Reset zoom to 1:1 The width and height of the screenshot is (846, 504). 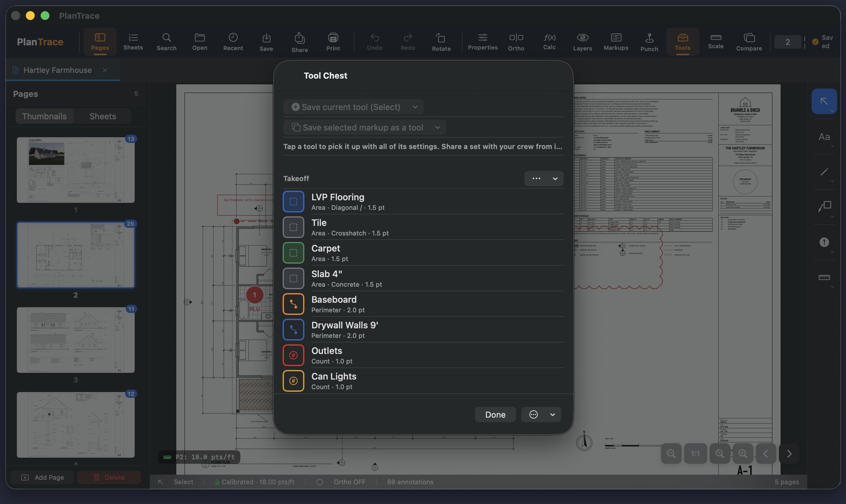[695, 454]
